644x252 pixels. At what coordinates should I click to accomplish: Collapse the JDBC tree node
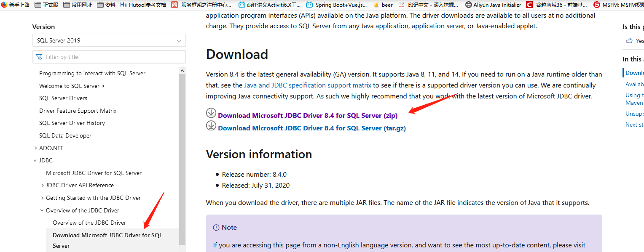35,160
